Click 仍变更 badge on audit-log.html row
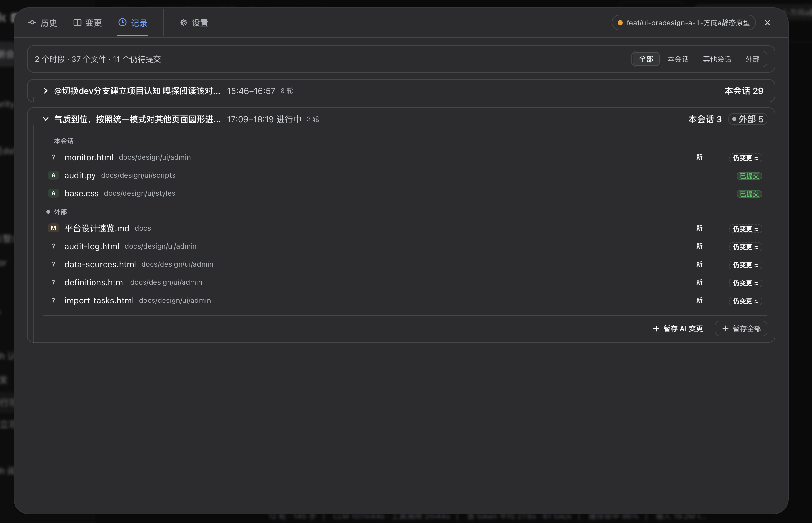812x523 pixels. tap(746, 247)
